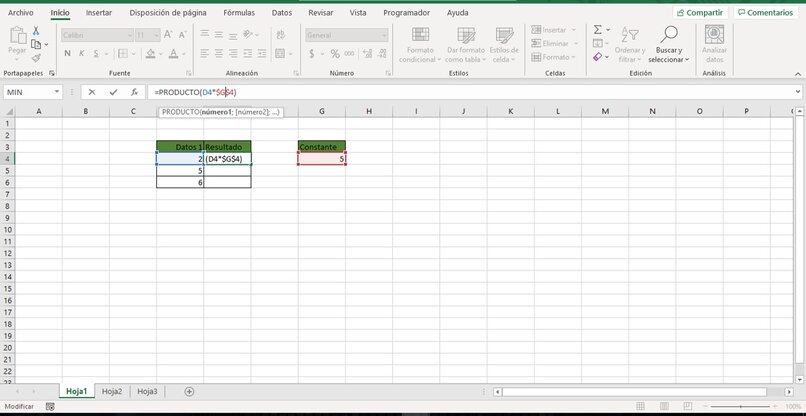806x416 pixels.
Task: Click the Compartir button
Action: point(699,13)
